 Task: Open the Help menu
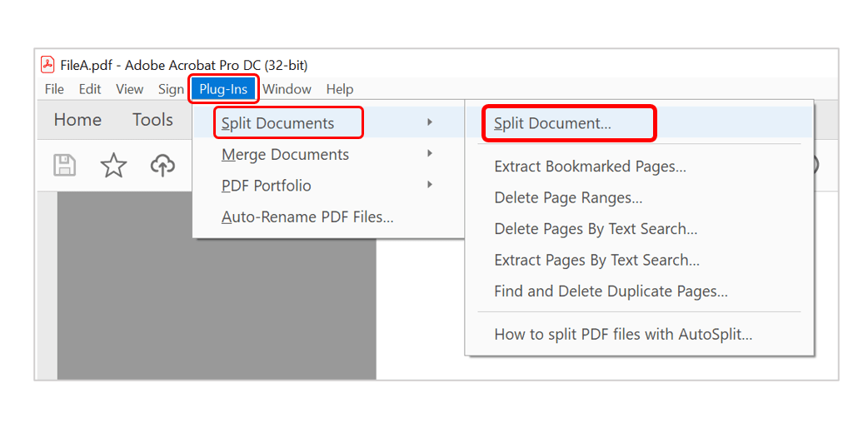[x=339, y=89]
